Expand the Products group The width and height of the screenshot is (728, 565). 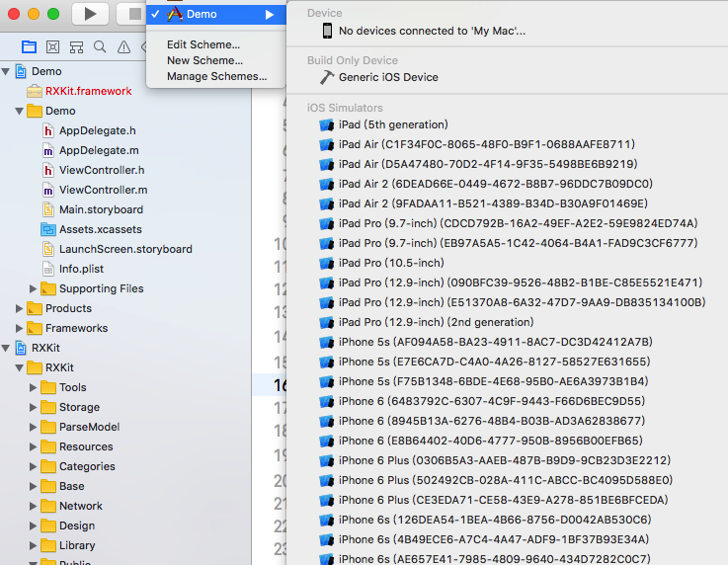pyautogui.click(x=19, y=308)
